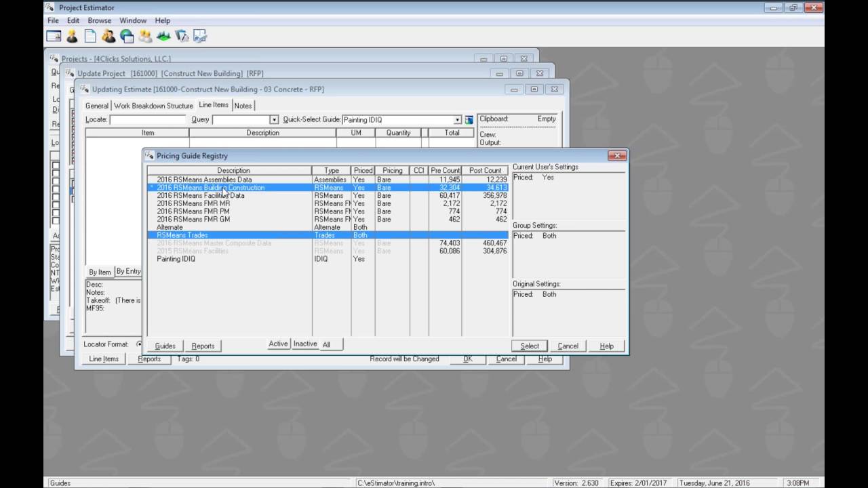Open the File menu
This screenshot has width=868, height=488.
tap(53, 20)
